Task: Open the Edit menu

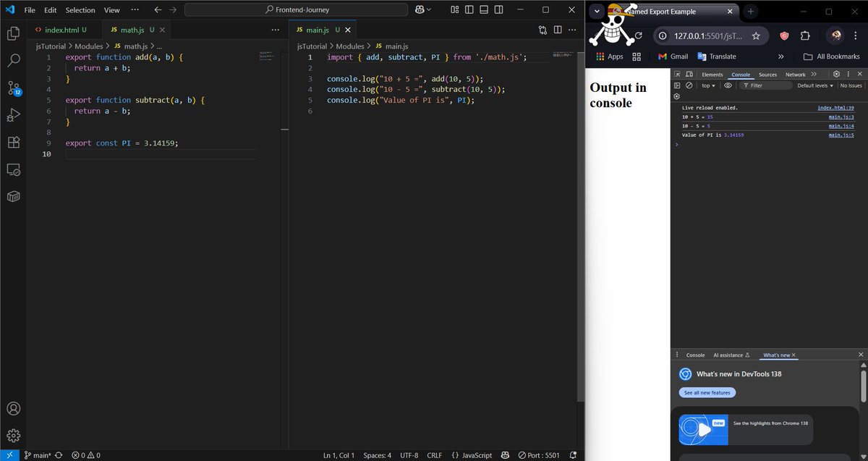Action: click(50, 10)
